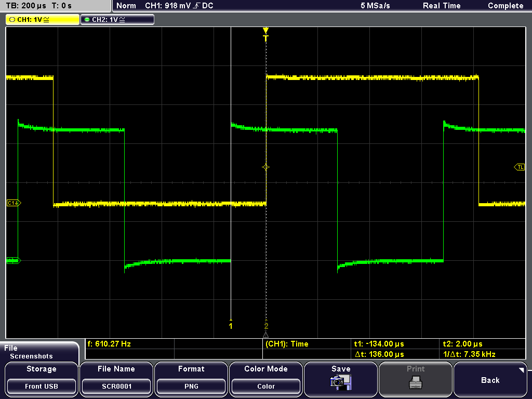
Task: Select cursor 1 marker at the bottom
Action: pos(231,325)
